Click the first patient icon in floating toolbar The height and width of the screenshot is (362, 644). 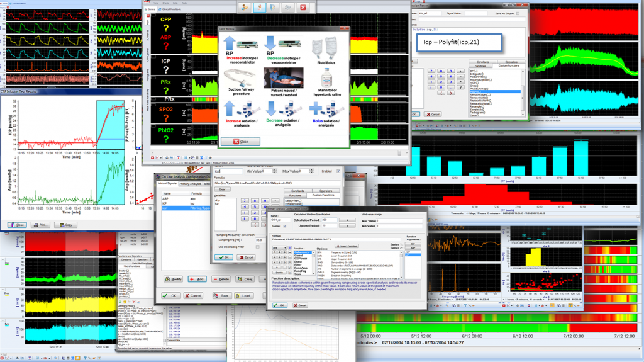tap(245, 7)
